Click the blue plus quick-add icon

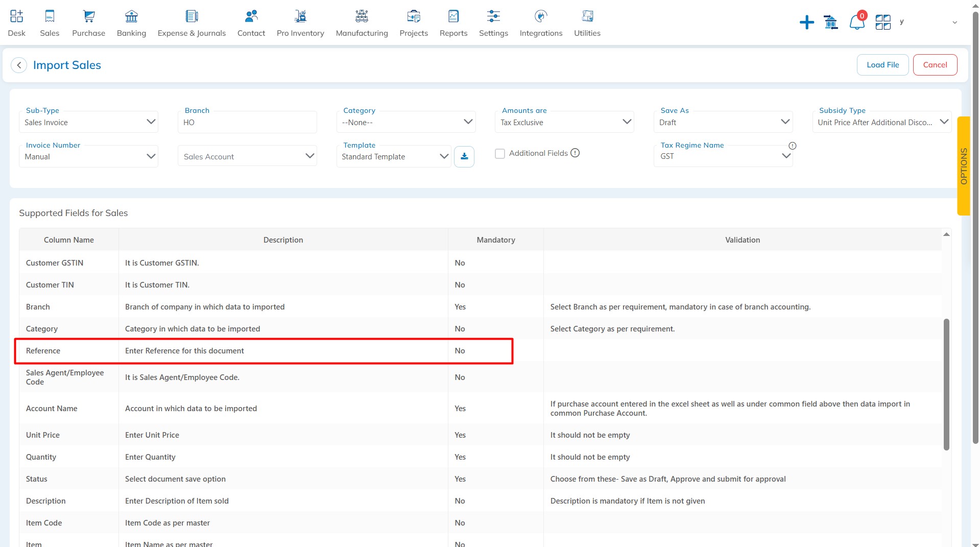tap(806, 22)
